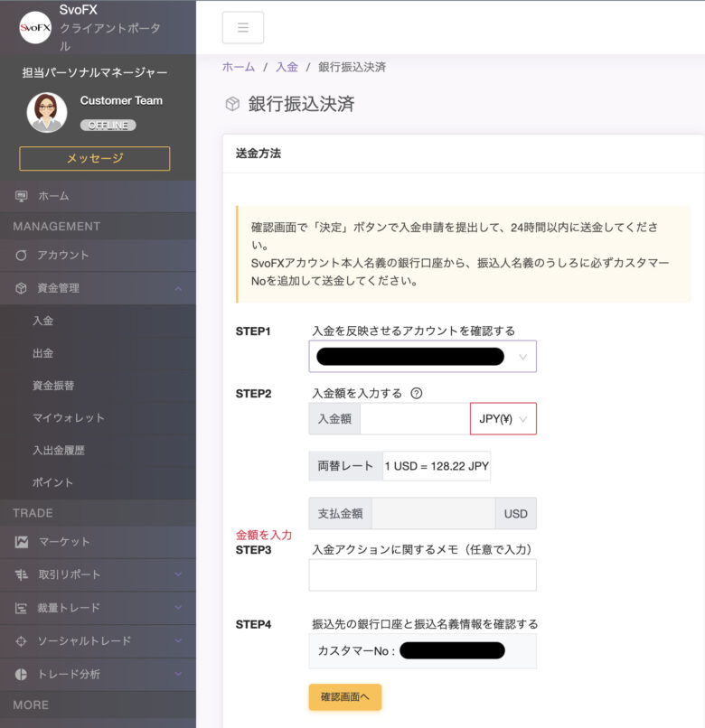The height and width of the screenshot is (728, 705).
Task: Click the Customer Team name label
Action: (121, 101)
